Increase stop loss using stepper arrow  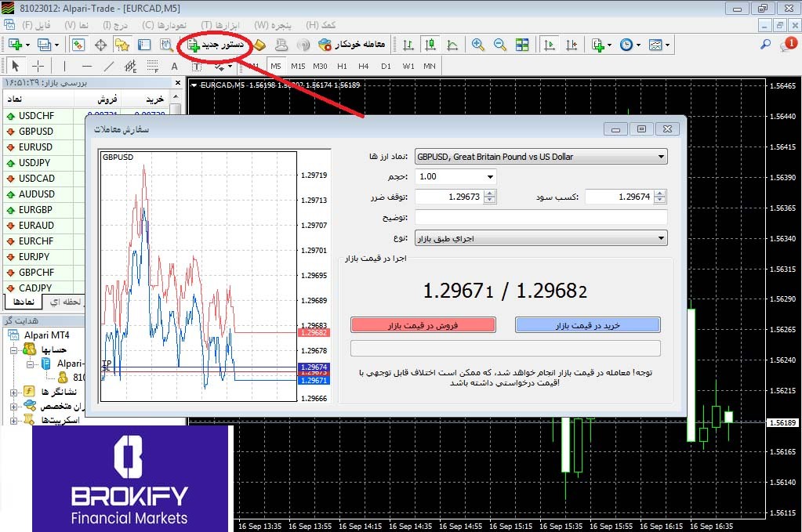[x=488, y=194]
